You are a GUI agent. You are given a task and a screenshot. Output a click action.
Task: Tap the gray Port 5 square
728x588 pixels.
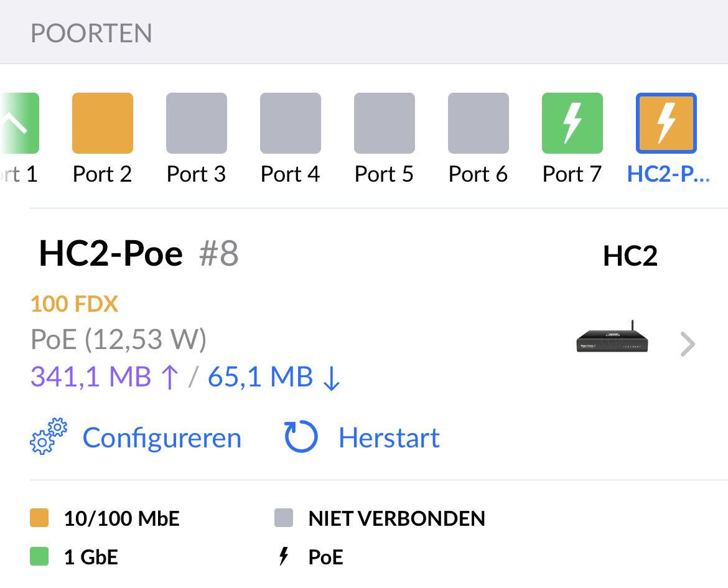point(385,123)
